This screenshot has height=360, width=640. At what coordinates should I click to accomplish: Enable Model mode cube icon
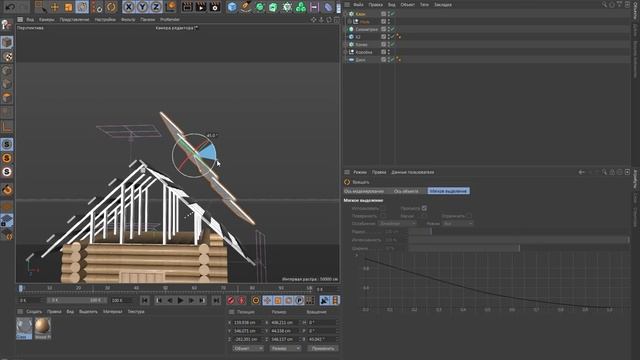point(7,42)
